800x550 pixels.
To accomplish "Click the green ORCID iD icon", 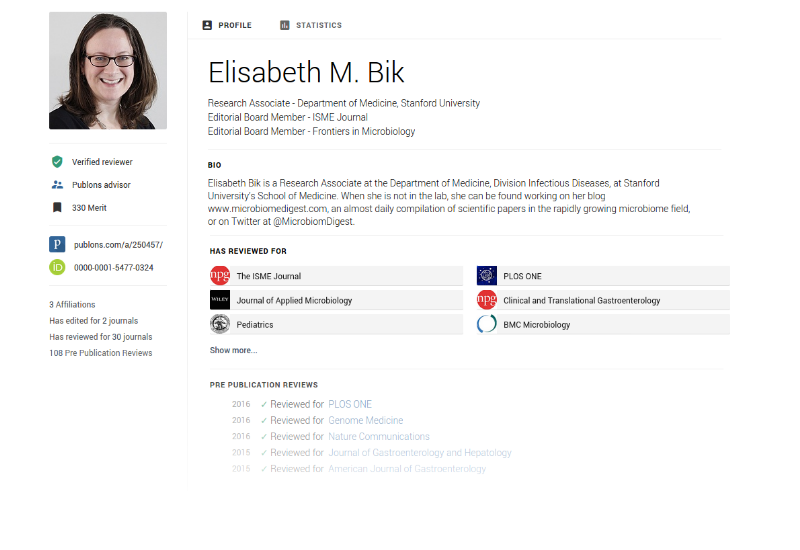I will pyautogui.click(x=57, y=267).
